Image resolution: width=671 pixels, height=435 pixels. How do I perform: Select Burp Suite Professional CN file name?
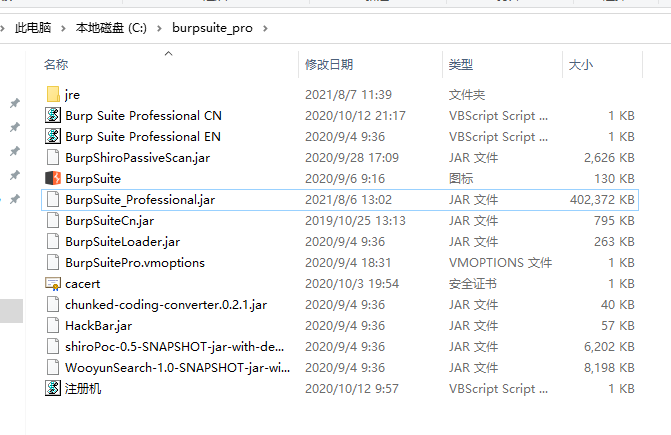point(143,115)
